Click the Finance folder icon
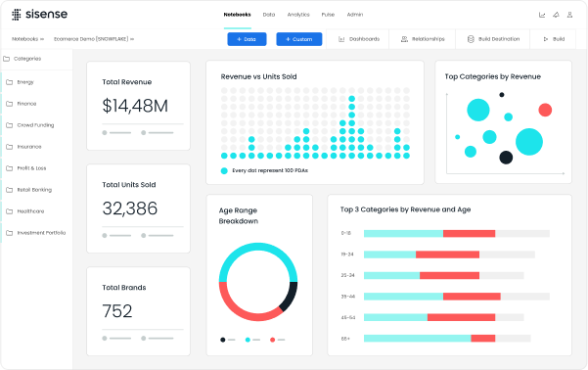This screenshot has height=370, width=588. tap(10, 104)
